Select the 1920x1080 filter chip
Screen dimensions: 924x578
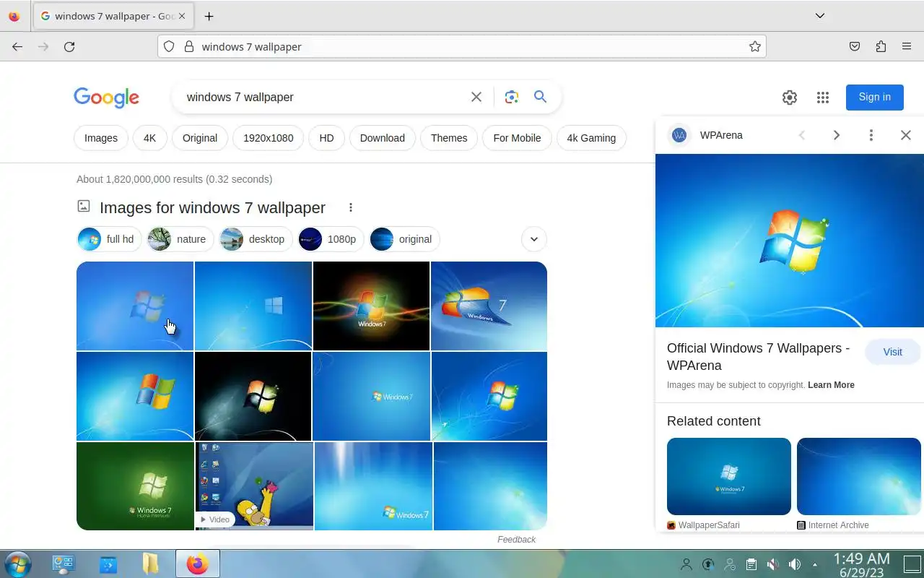pyautogui.click(x=268, y=138)
